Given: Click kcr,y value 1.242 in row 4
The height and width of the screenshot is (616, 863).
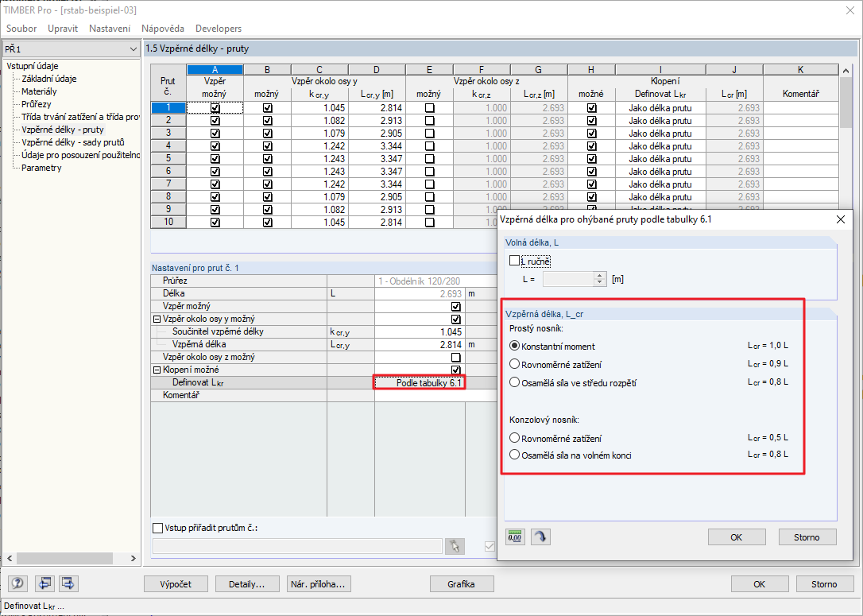Looking at the screenshot, I should click(x=319, y=146).
